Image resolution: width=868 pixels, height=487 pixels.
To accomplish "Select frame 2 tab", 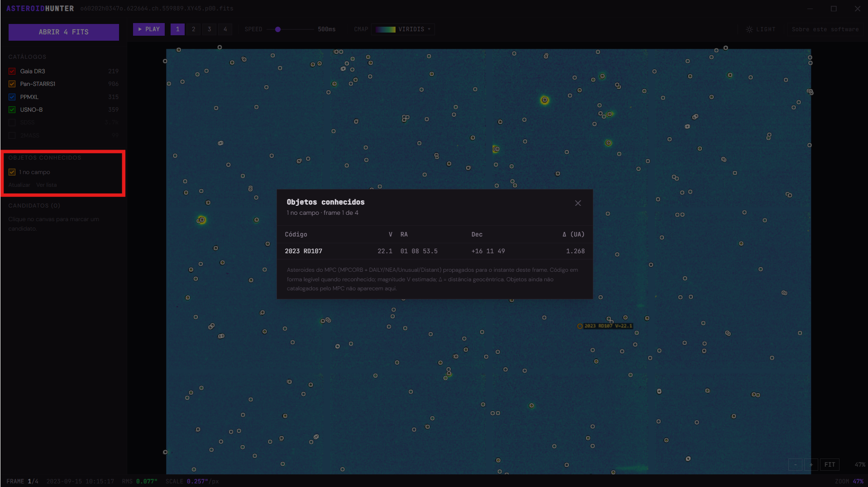I will click(194, 29).
